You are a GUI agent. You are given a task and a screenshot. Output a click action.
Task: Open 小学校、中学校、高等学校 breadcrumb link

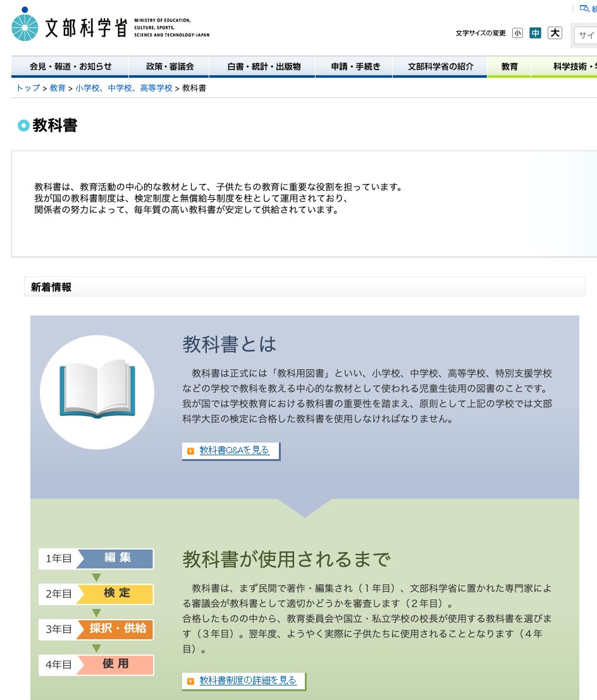click(x=123, y=88)
